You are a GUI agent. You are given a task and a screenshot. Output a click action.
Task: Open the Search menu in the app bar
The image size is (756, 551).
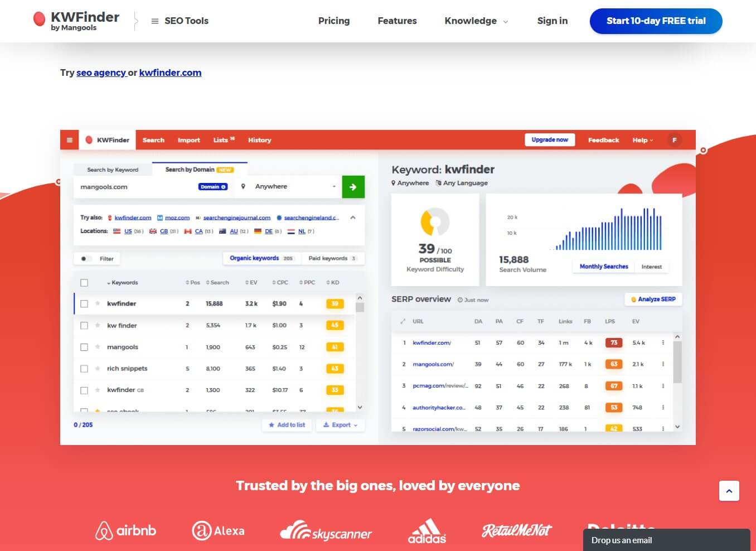(153, 140)
